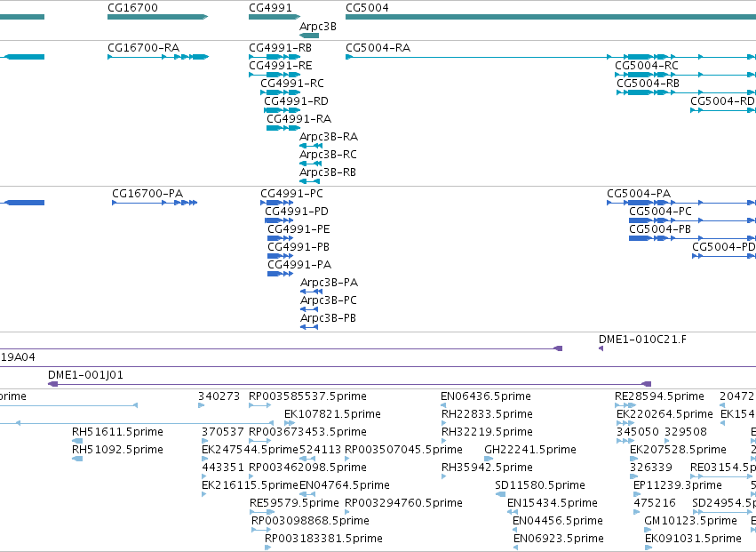The width and height of the screenshot is (756, 552).
Task: Select the EN04456.5prime EST label
Action: pos(557,521)
